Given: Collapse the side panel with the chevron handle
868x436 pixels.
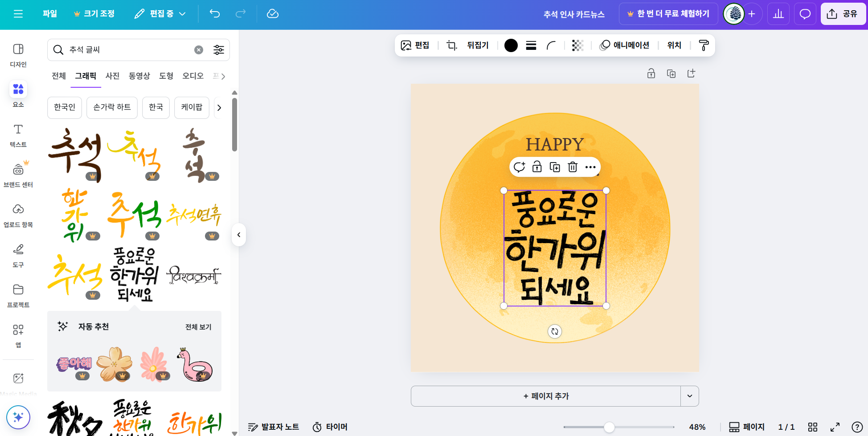Looking at the screenshot, I should click(239, 235).
